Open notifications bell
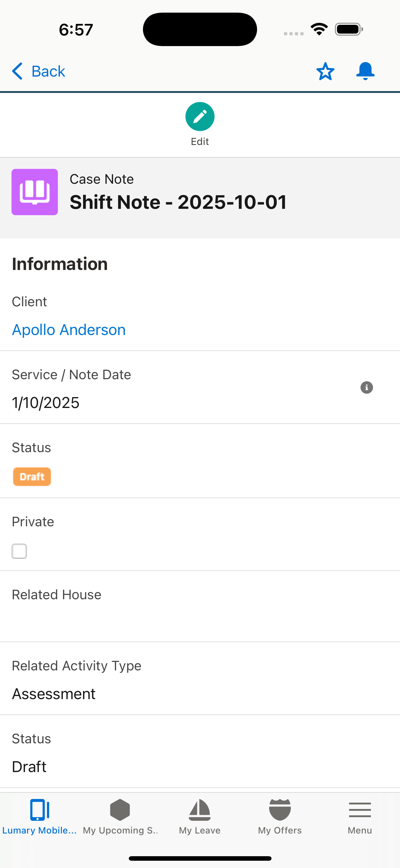This screenshot has width=400, height=868. pyautogui.click(x=365, y=71)
